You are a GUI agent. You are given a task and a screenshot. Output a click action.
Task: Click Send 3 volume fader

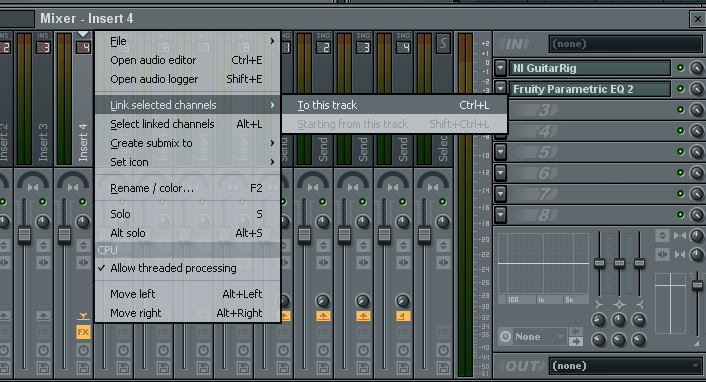[344, 235]
